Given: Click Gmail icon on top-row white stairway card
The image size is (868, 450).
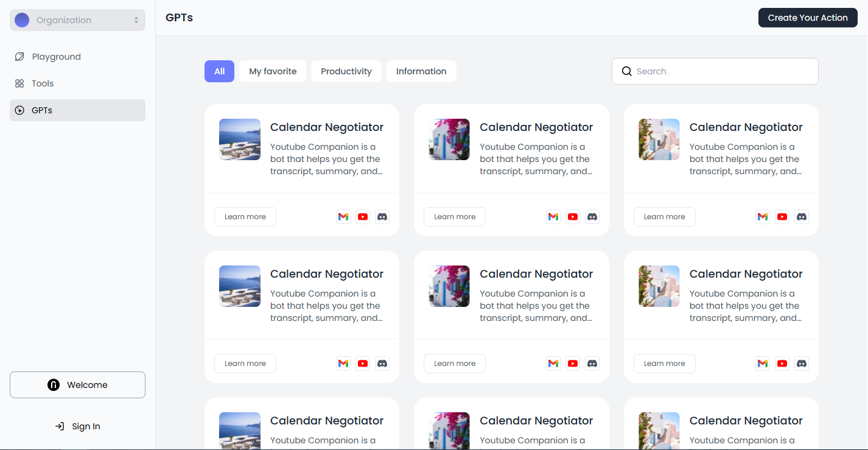Looking at the screenshot, I should click(763, 217).
